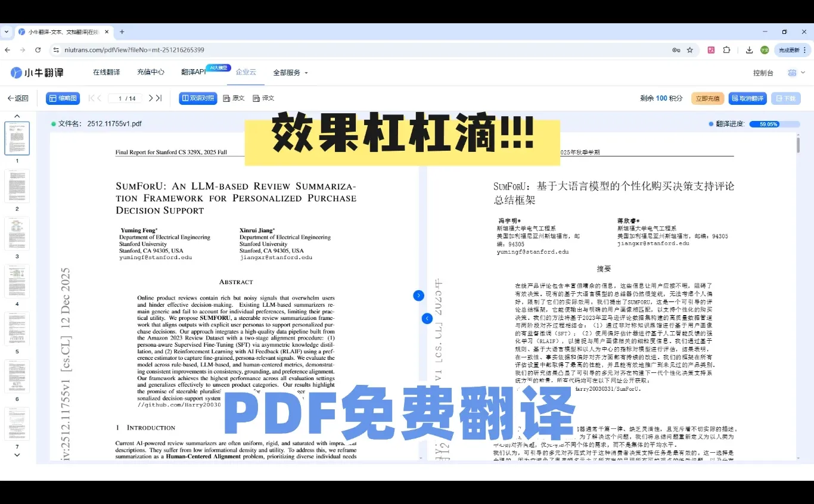Collapse the thumbnail sidebar upward chevron

pyautogui.click(x=16, y=116)
